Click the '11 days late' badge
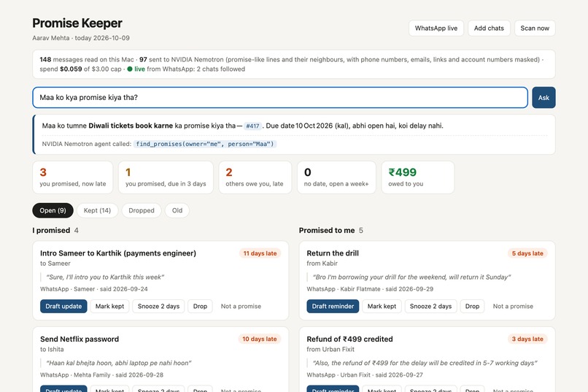The width and height of the screenshot is (588, 392). (260, 253)
